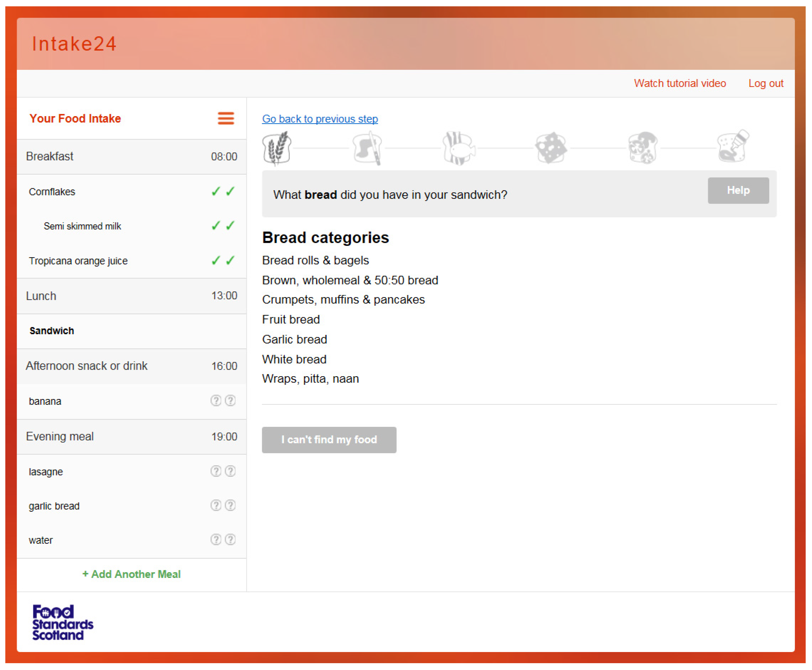Click the question mark status next to banana
This screenshot has width=812, height=670.
pyautogui.click(x=223, y=401)
